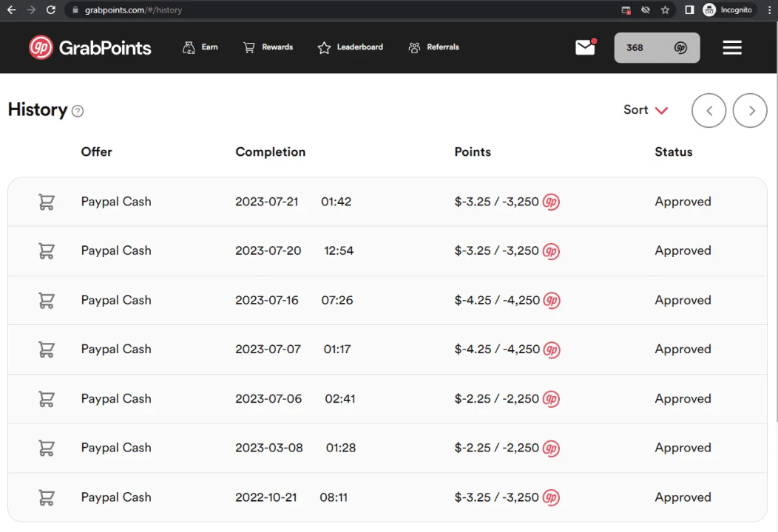
Task: Click the browser back arrow
Action: (11, 10)
